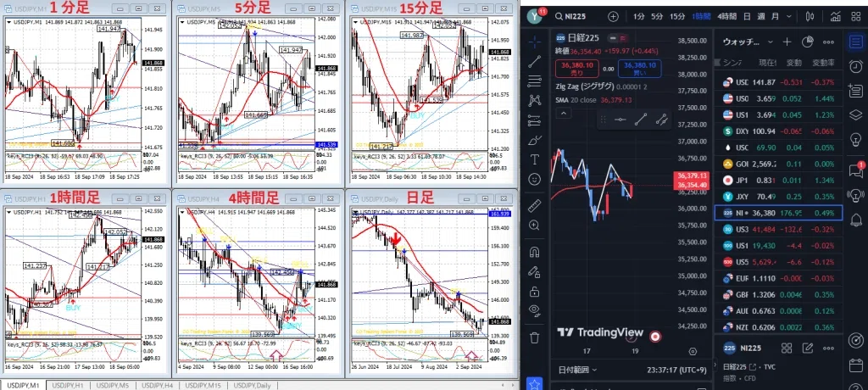Click the NI225 symbol search field

pyautogui.click(x=577, y=16)
